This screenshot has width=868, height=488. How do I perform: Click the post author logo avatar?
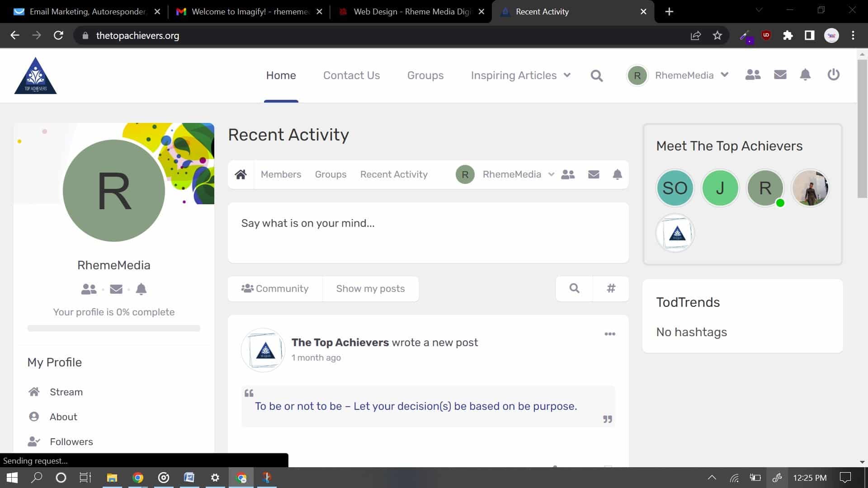[263, 350]
